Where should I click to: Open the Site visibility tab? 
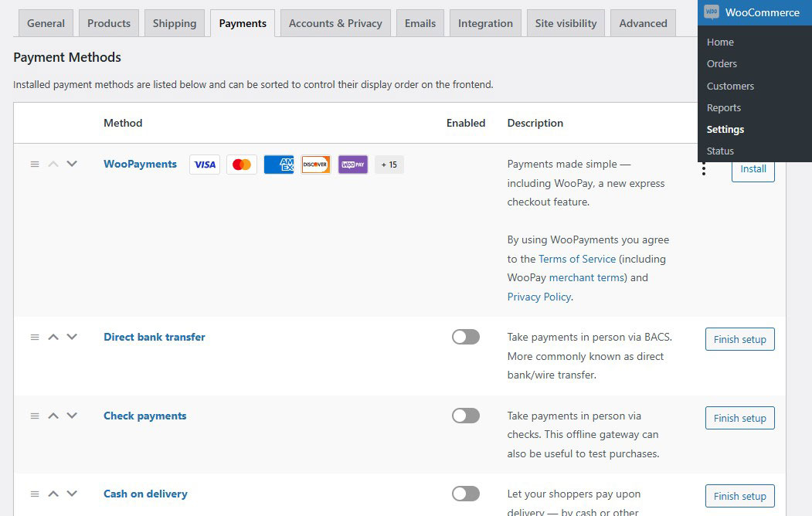click(x=566, y=23)
